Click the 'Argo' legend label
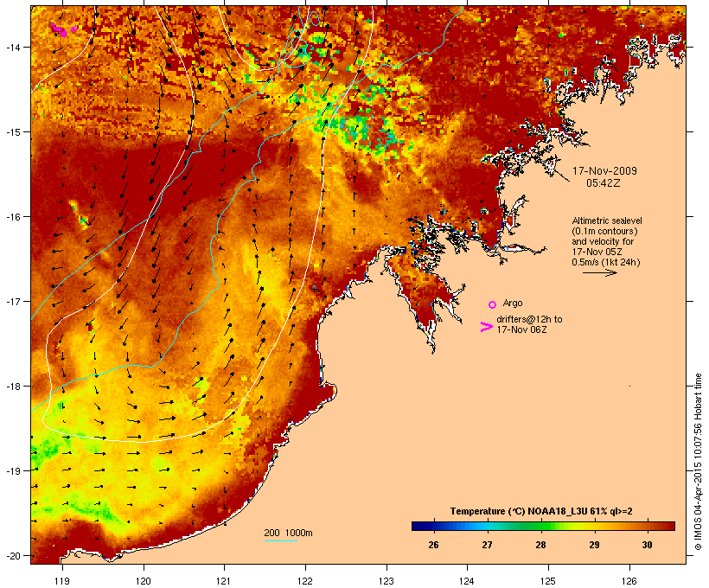The width and height of the screenshot is (709, 588). point(513,303)
